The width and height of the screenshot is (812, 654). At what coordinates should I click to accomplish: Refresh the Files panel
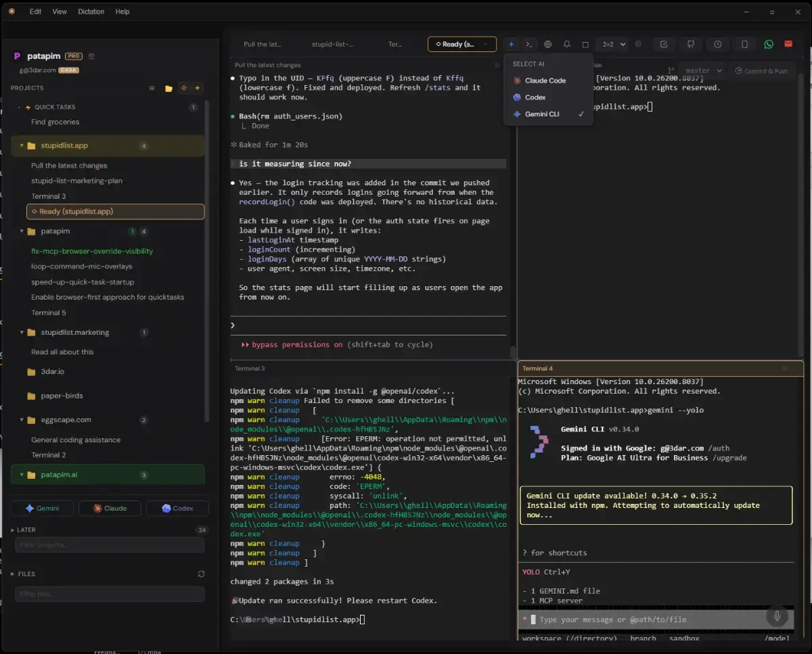pos(201,574)
